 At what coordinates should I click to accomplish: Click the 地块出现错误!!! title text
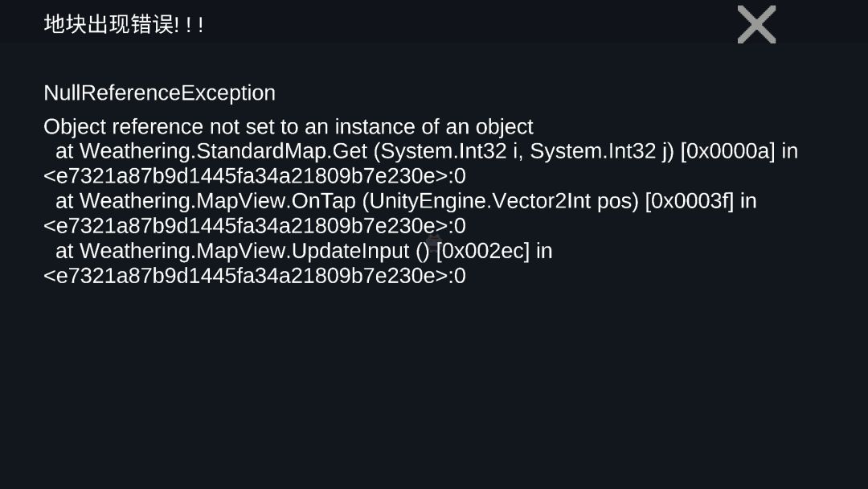pyautogui.click(x=124, y=24)
